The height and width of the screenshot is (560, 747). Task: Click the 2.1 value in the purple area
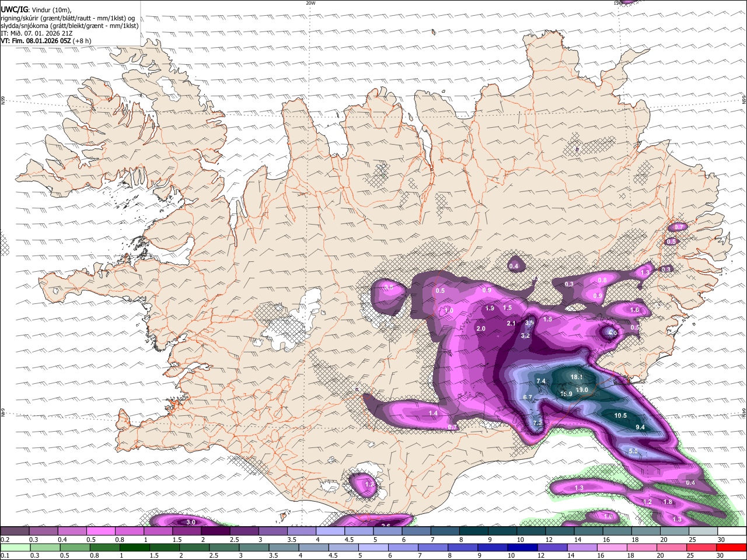pos(511,323)
